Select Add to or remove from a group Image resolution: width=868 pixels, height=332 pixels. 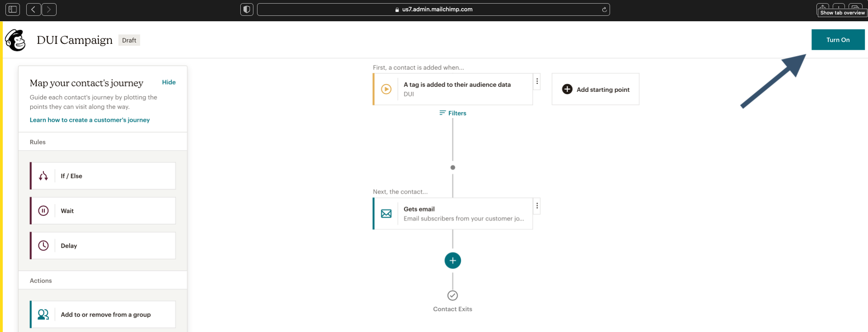(103, 314)
